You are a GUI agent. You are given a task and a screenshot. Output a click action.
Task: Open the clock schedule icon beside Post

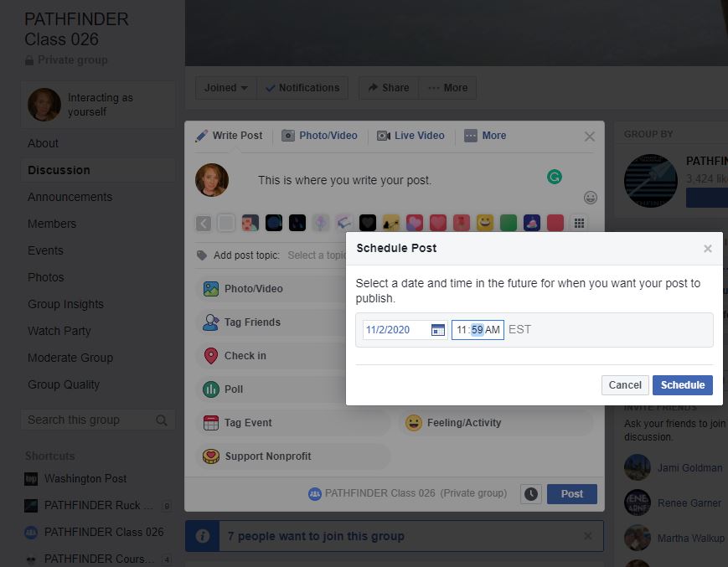pyautogui.click(x=530, y=493)
